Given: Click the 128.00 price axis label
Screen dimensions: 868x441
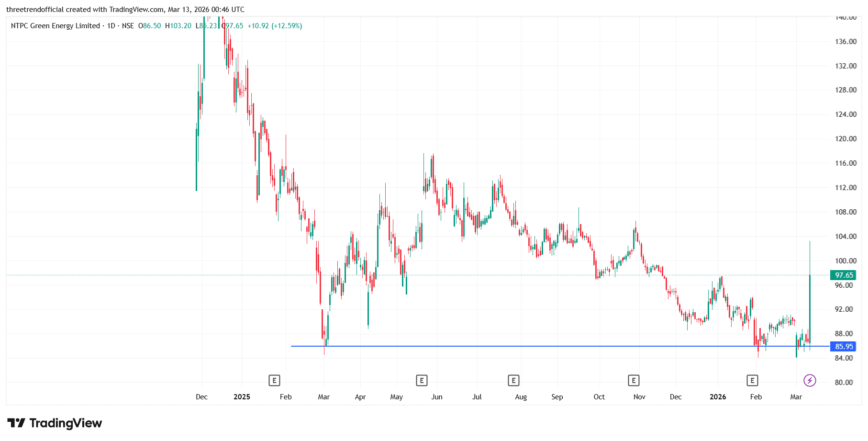Looking at the screenshot, I should pos(846,90).
